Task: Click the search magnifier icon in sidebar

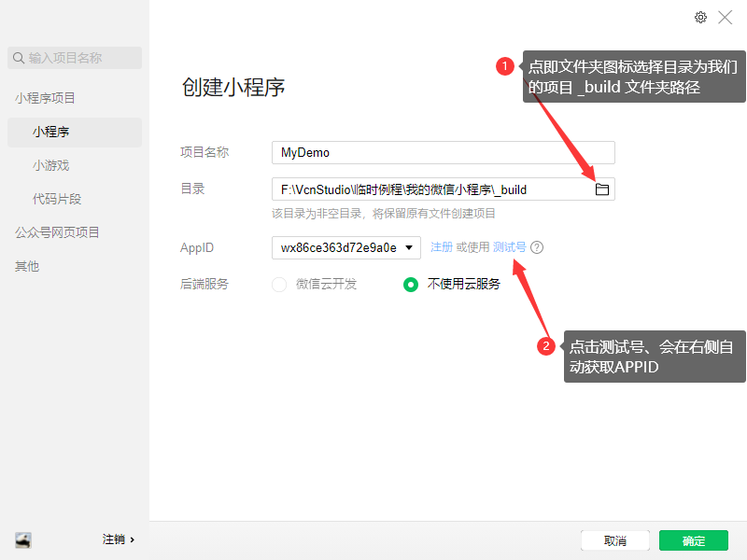Action: 19,58
